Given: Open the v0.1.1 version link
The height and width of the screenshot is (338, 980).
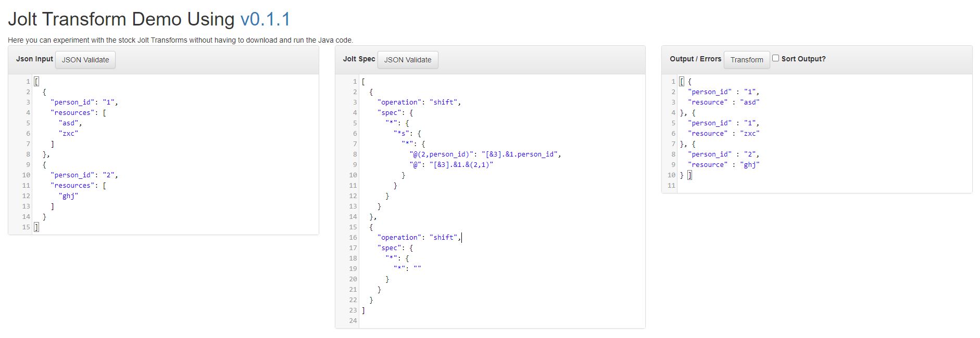Looking at the screenshot, I should [265, 19].
